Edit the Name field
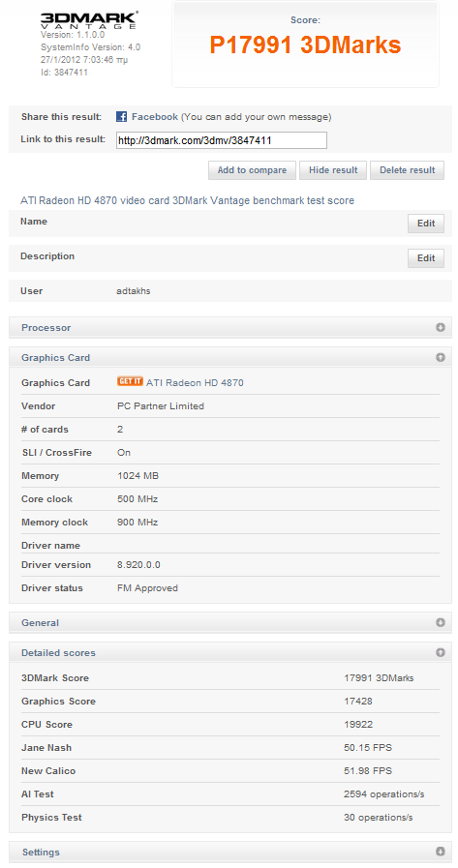 click(426, 224)
